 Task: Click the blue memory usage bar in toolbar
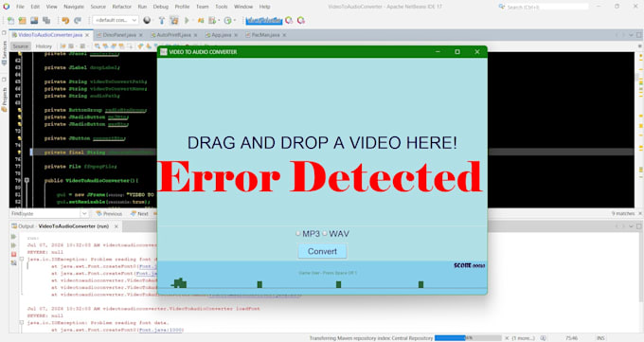[264, 20]
